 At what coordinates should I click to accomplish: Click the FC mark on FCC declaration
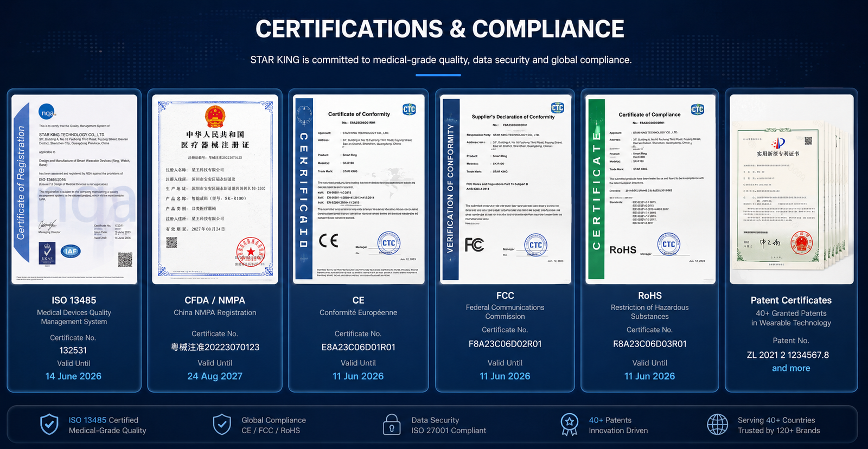(474, 245)
